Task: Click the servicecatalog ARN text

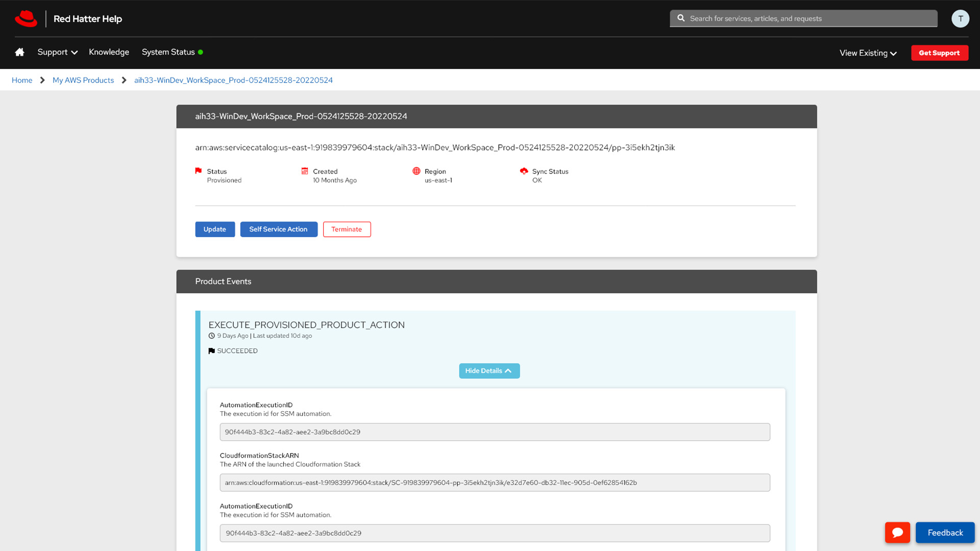Action: (435, 147)
